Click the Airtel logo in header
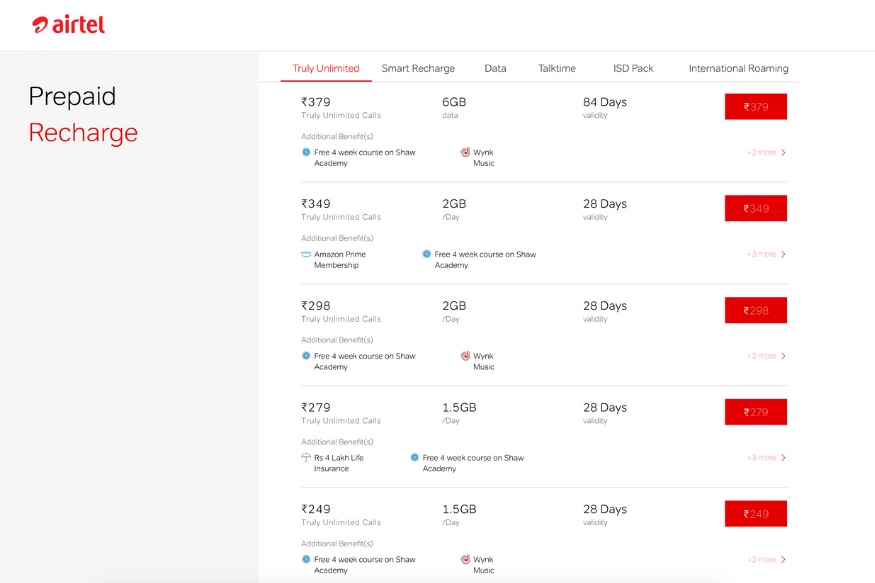The width and height of the screenshot is (875, 583). click(68, 25)
